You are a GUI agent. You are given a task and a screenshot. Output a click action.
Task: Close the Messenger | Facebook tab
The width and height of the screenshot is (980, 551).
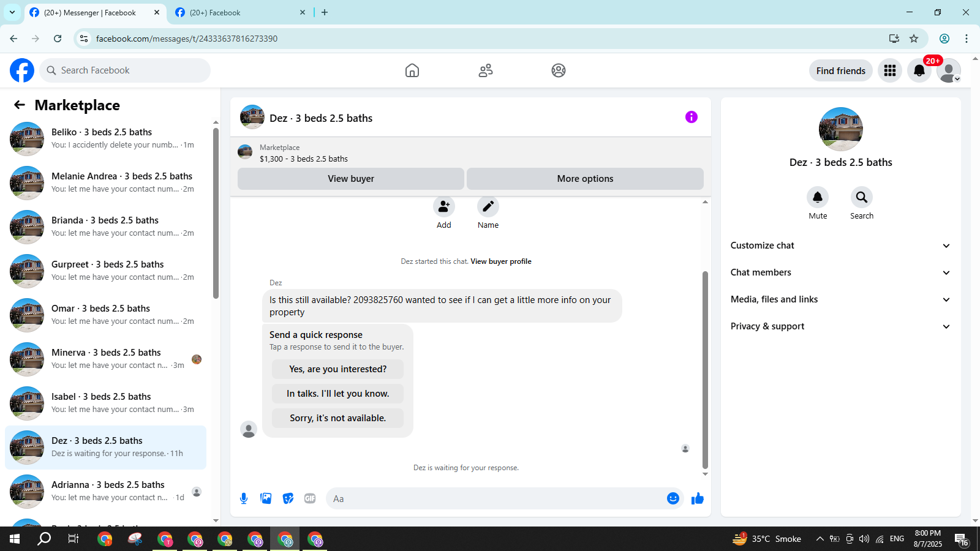coord(157,12)
